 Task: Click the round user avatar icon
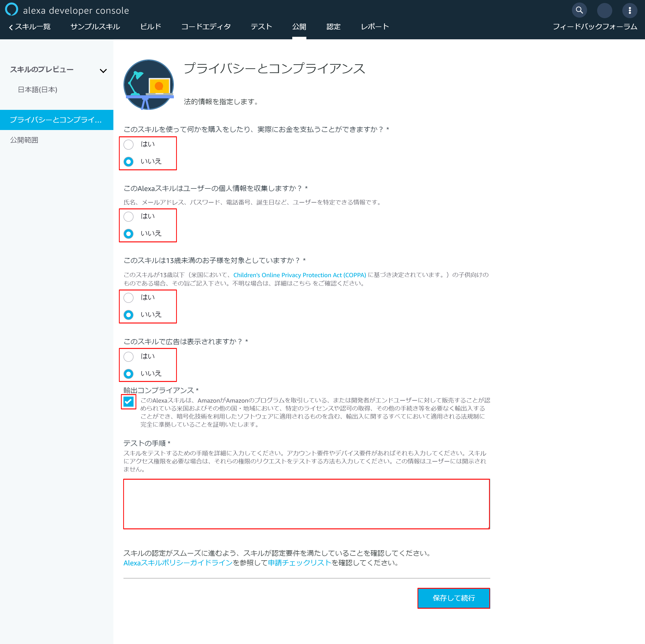click(604, 10)
